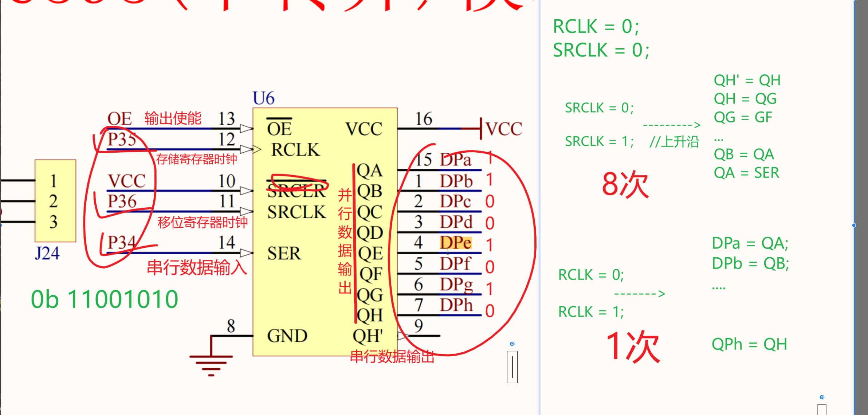Click the net label "P34"
This screenshot has width=868, height=415.
point(122,242)
